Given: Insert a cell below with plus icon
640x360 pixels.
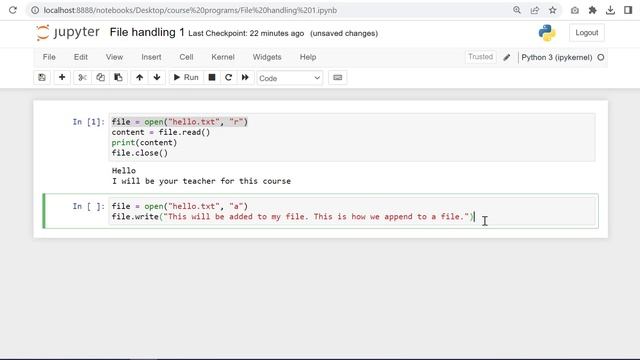Looking at the screenshot, I should click(62, 78).
